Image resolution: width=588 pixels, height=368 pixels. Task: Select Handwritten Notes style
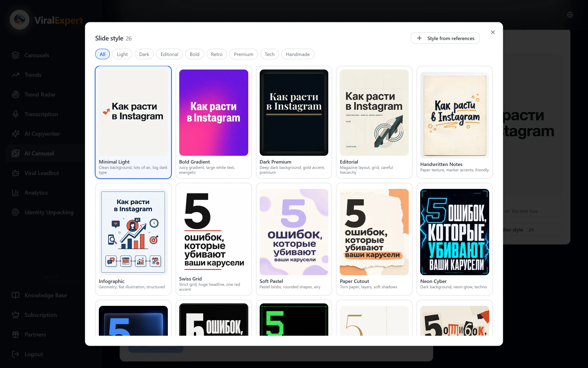click(455, 122)
